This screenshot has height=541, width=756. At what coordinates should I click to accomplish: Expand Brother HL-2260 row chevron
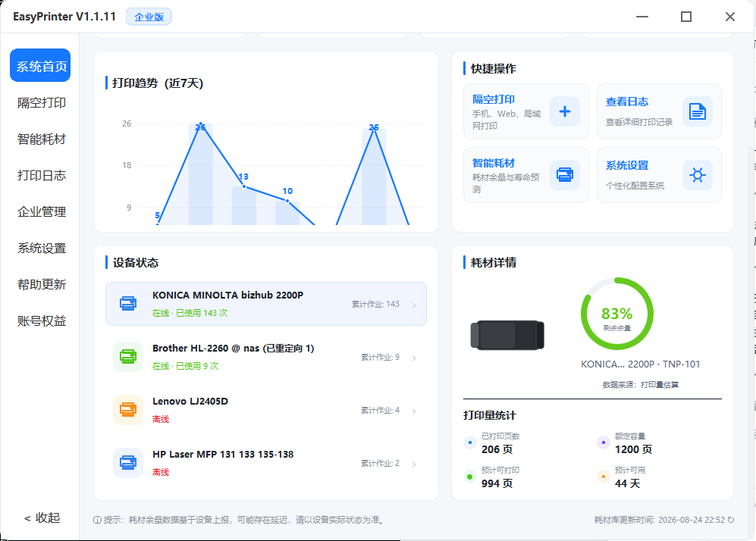[414, 358]
